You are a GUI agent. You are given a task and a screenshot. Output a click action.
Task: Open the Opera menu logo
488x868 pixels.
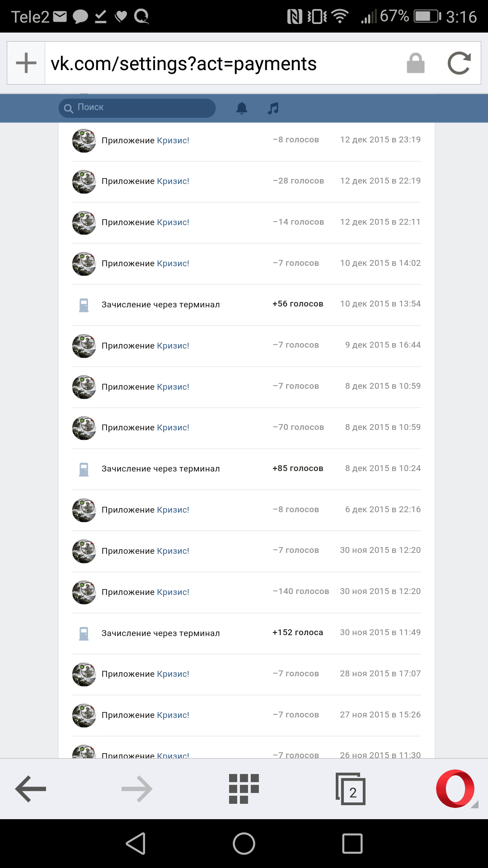(455, 789)
